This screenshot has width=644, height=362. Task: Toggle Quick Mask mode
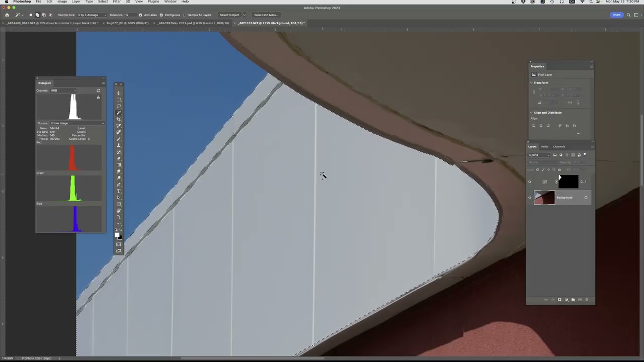pos(119,245)
